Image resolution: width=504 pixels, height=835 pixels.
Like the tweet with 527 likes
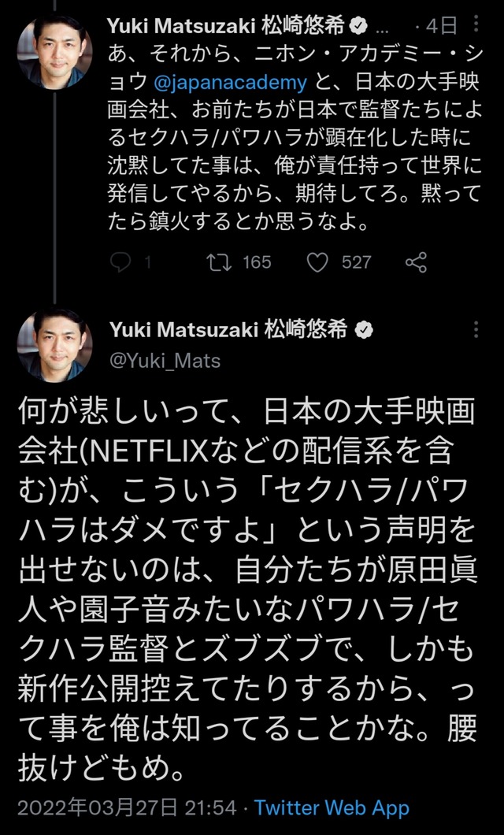pyautogui.click(x=317, y=262)
